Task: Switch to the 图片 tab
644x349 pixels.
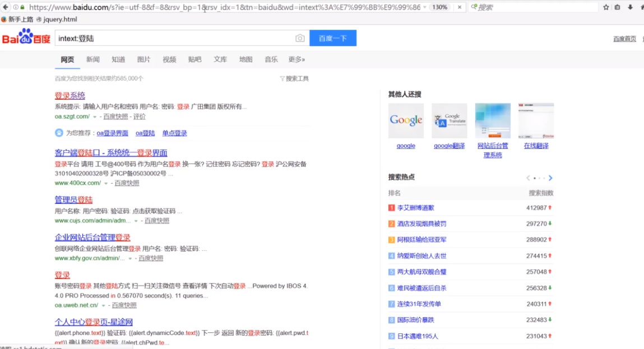Action: 143,59
